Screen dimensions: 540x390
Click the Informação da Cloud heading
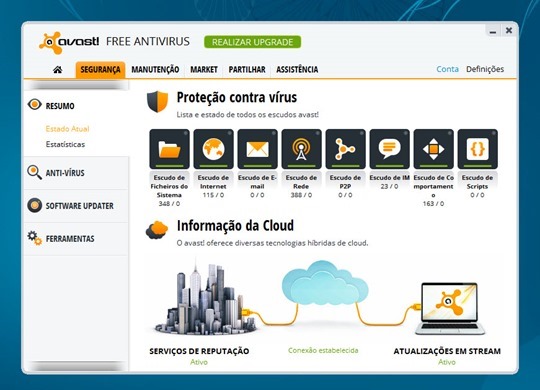[235, 226]
